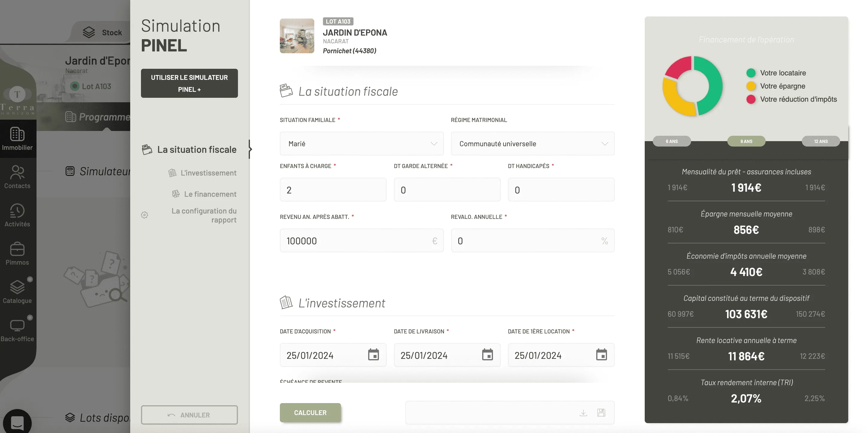Click the financing donut chart
The height and width of the screenshot is (433, 868).
[692, 86]
